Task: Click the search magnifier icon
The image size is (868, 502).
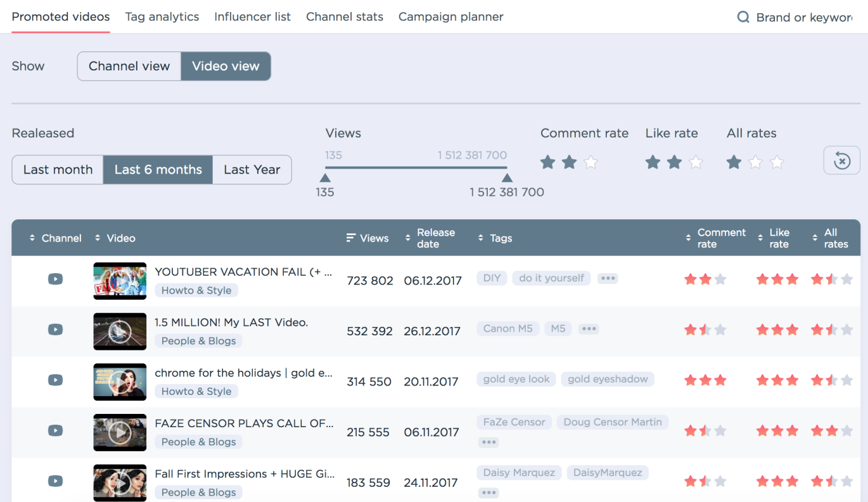Action: pyautogui.click(x=743, y=17)
